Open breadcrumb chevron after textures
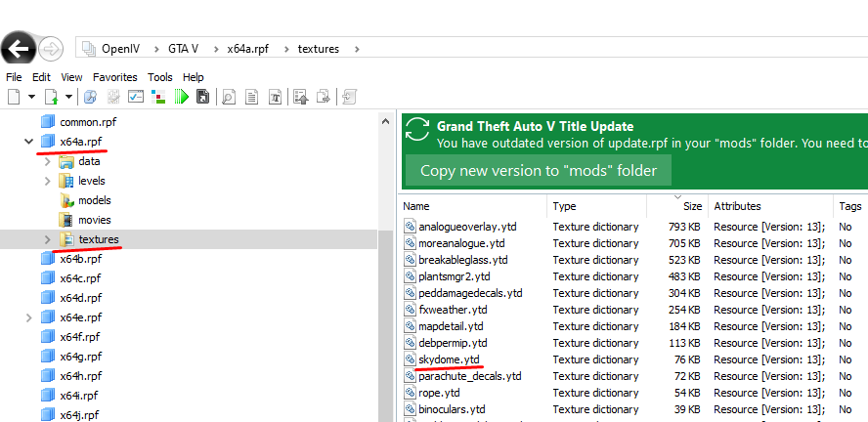Viewport: 868px width, 422px height. click(357, 49)
